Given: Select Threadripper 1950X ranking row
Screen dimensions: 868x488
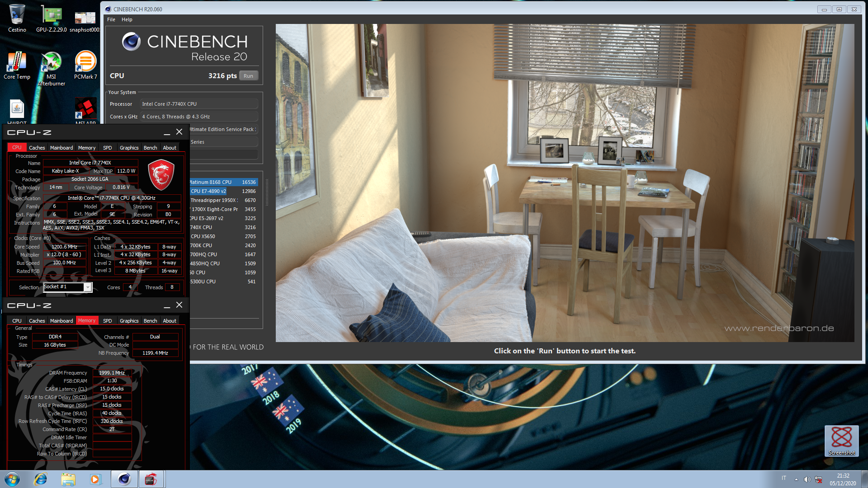Looking at the screenshot, I should pyautogui.click(x=224, y=200).
